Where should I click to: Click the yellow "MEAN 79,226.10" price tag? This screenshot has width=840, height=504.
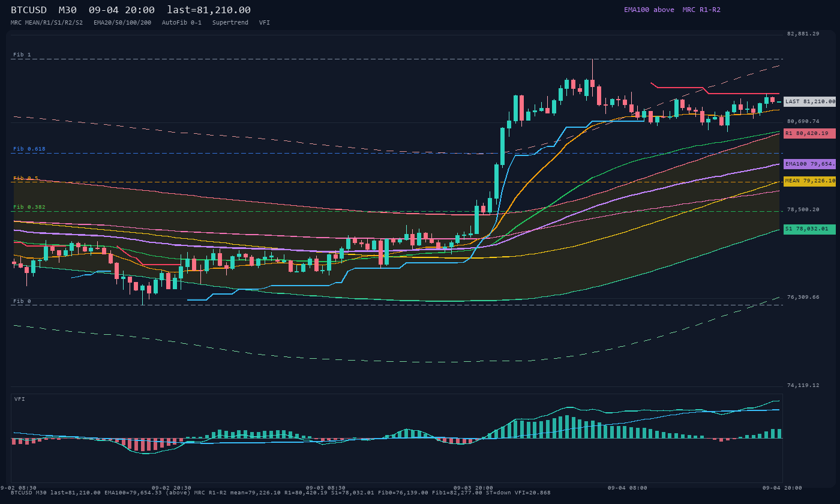point(809,181)
